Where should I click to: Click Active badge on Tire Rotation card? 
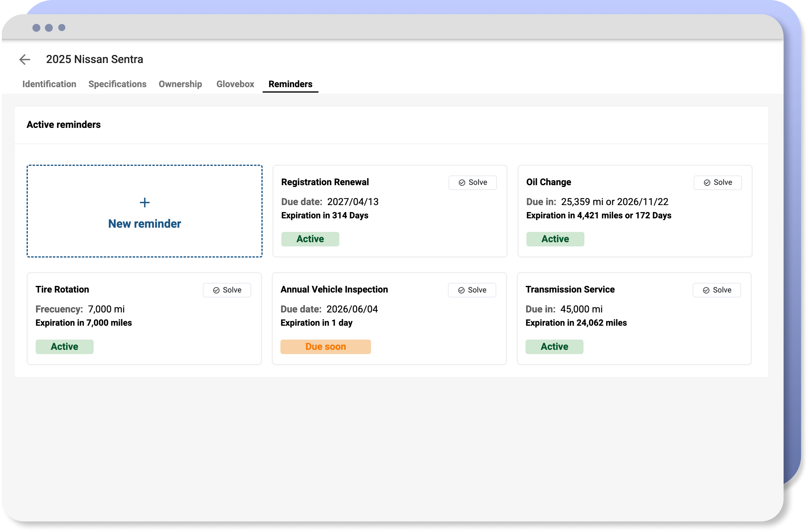[65, 347]
